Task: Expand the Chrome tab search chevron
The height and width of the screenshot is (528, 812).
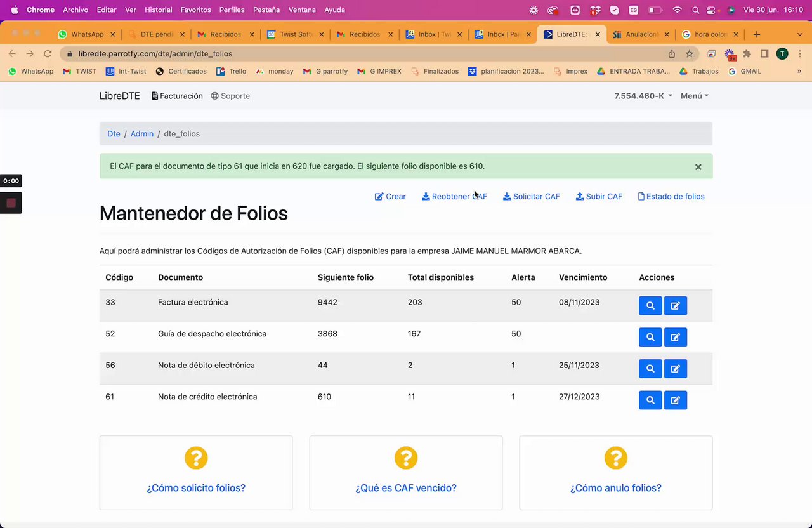Action: coord(799,34)
